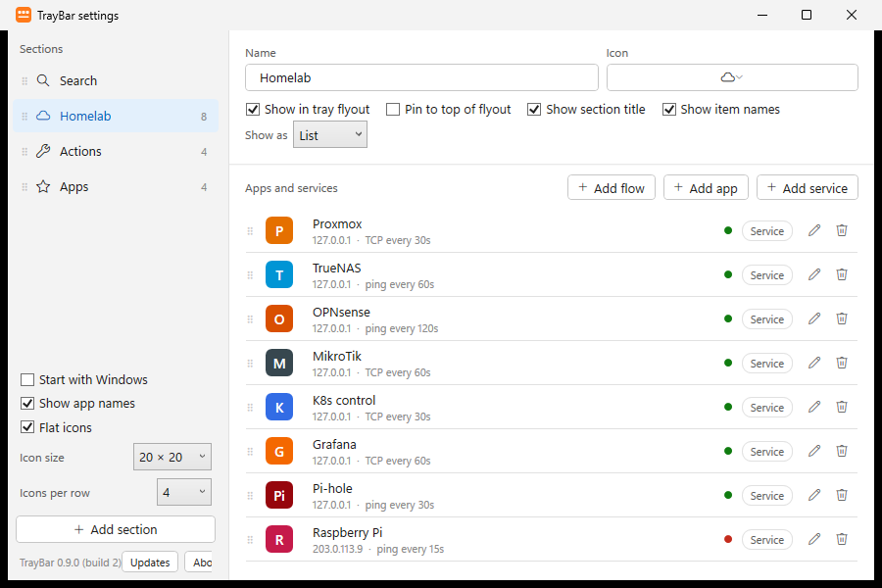Edit the Proxmox service entry
Image resolution: width=882 pixels, height=588 pixels.
click(814, 230)
